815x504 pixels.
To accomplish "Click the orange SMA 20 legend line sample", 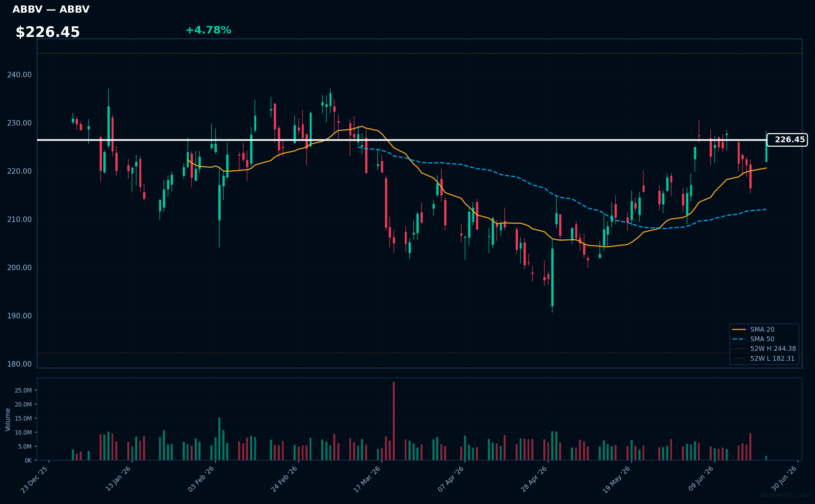I will click(x=739, y=329).
